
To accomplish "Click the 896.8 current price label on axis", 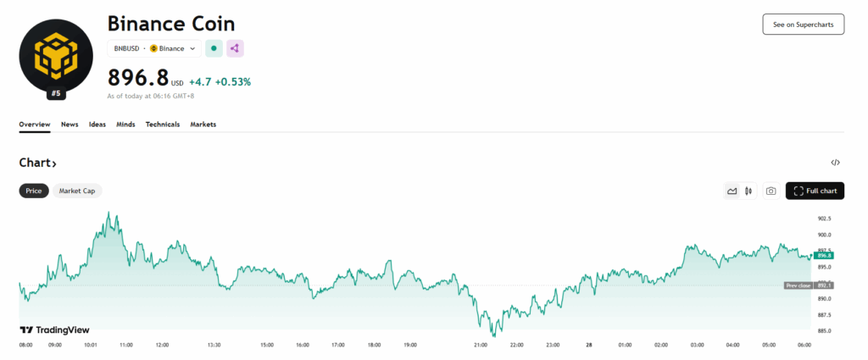I will pyautogui.click(x=823, y=255).
